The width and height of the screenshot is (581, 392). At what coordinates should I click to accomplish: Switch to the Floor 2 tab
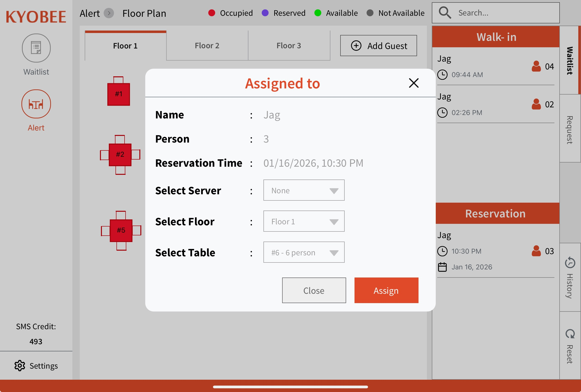pos(207,46)
